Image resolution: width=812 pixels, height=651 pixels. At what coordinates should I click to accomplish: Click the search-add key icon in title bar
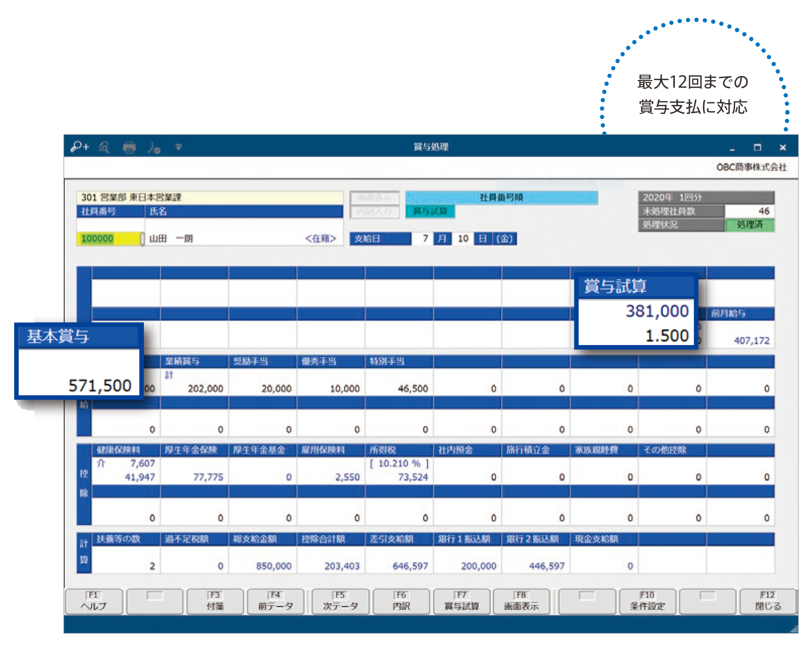click(80, 147)
